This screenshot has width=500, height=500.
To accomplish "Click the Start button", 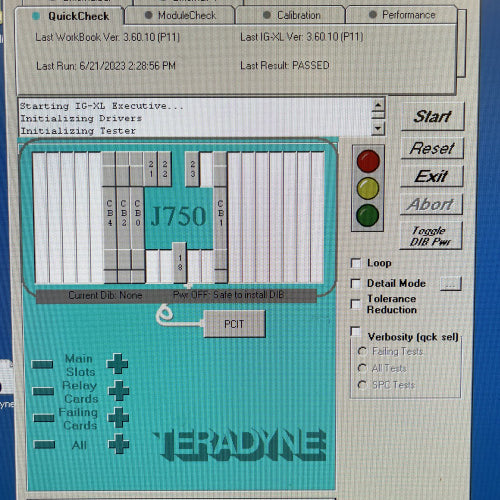I will point(432,117).
